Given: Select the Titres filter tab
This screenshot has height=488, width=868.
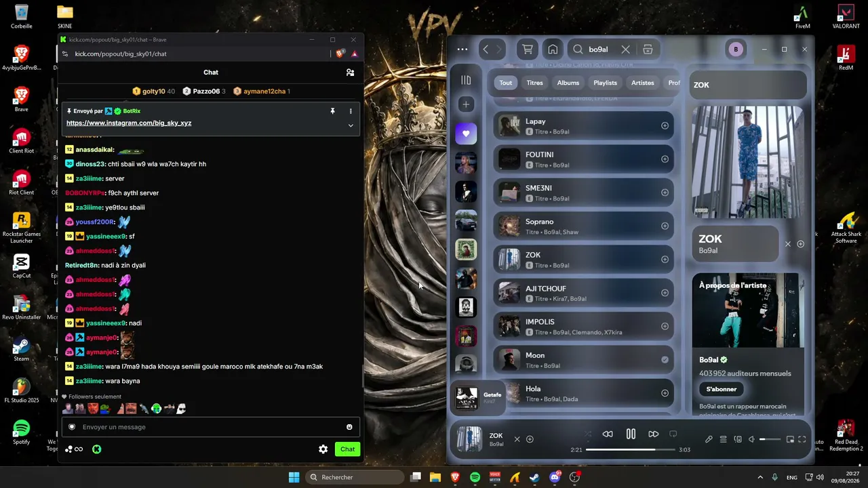Looking at the screenshot, I should click(535, 83).
